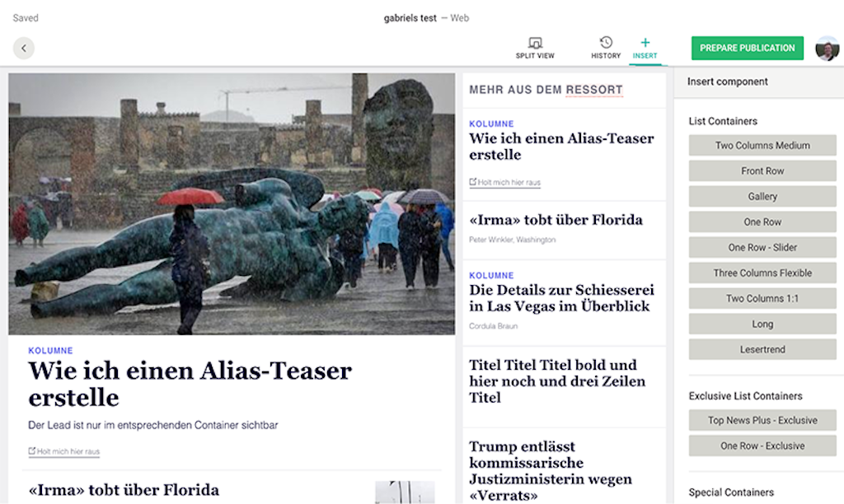Open Split View mode
The width and height of the screenshot is (844, 504).
click(x=534, y=48)
